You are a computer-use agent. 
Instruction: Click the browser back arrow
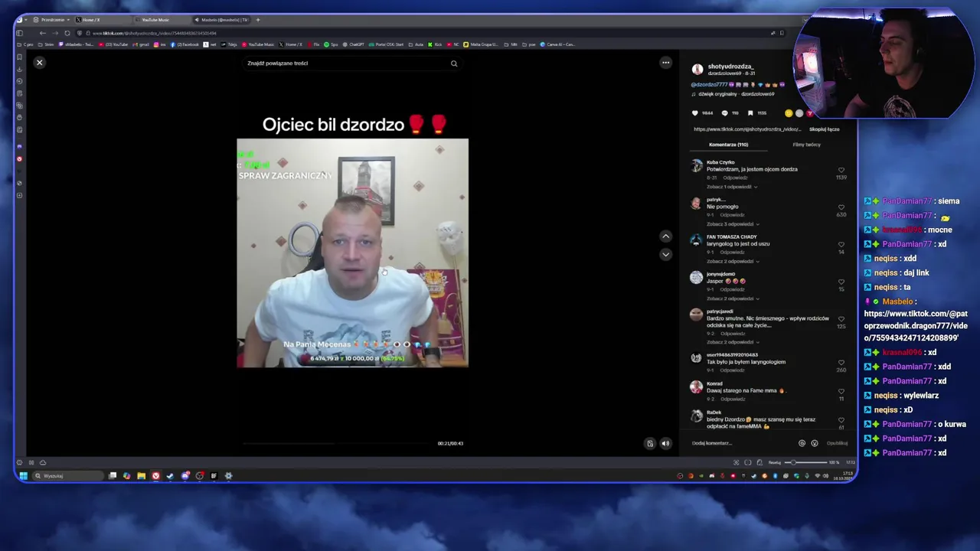[42, 33]
